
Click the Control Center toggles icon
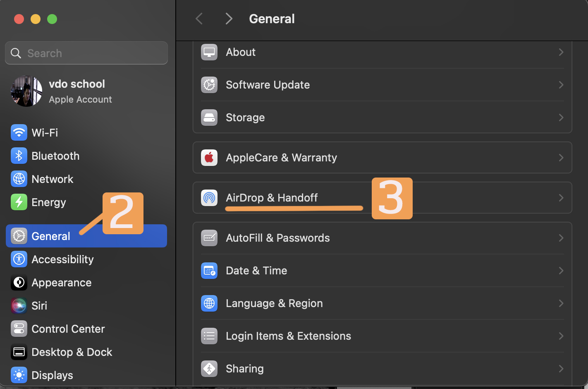coord(19,329)
